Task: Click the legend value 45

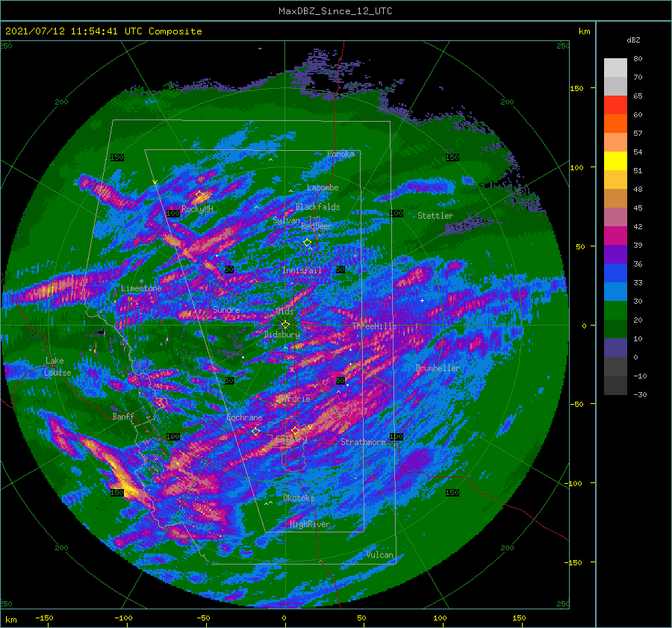Action: coord(638,208)
